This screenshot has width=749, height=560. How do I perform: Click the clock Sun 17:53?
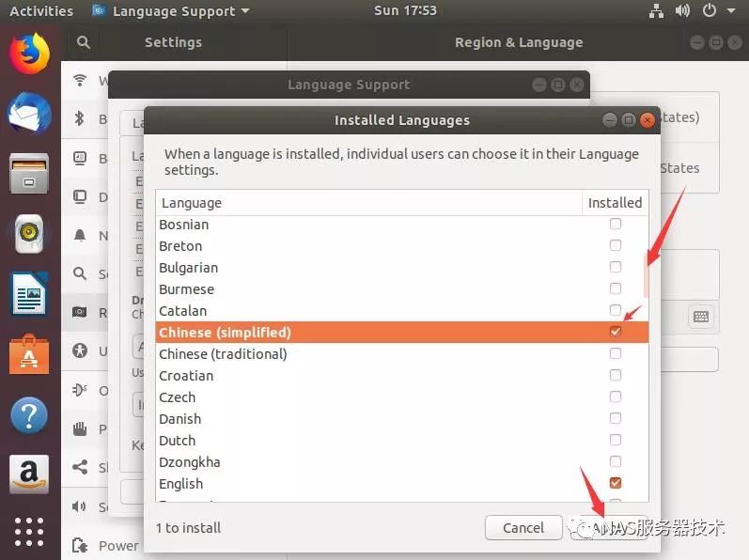405,10
